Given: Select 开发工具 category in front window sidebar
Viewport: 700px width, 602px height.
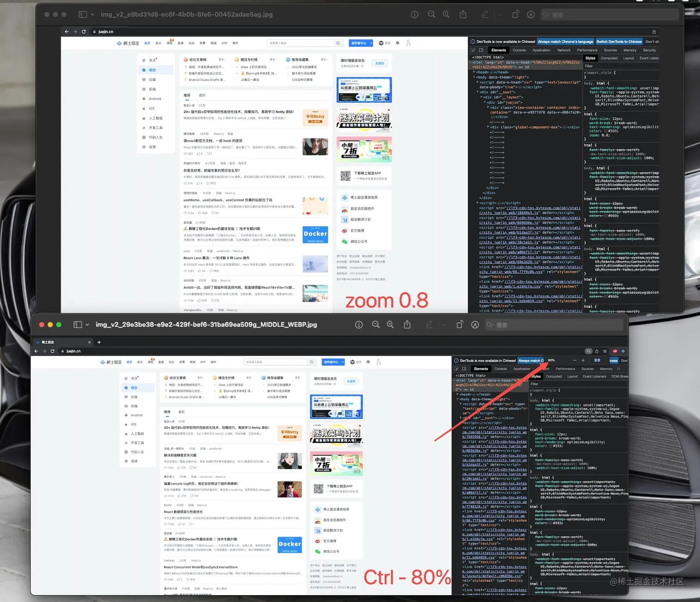Looking at the screenshot, I should (137, 443).
